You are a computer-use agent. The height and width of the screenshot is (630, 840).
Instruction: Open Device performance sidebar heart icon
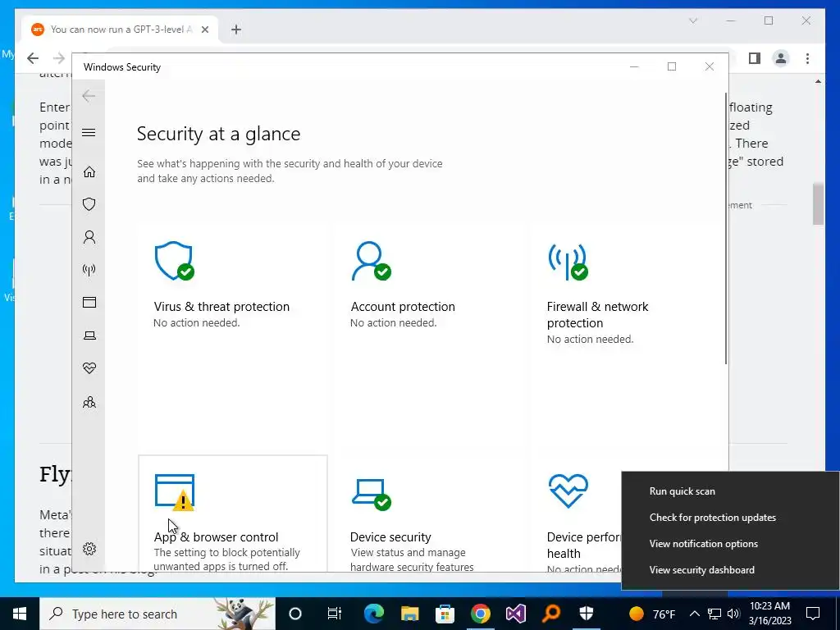(x=89, y=368)
